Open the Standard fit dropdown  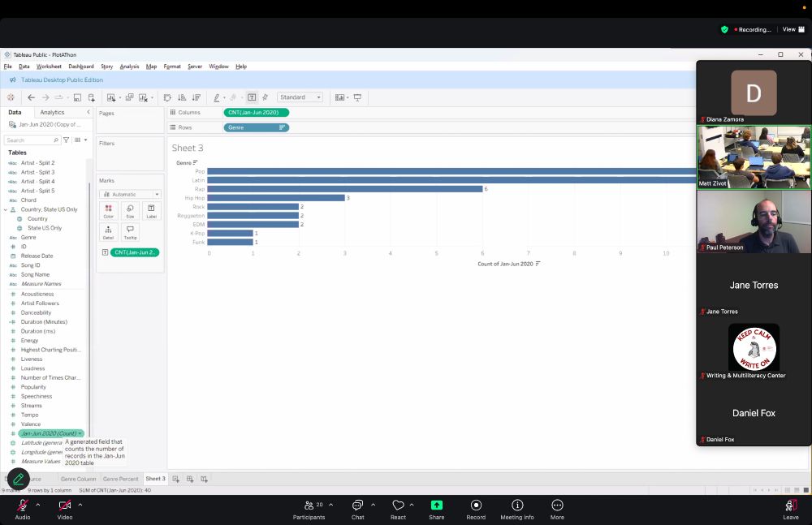(300, 97)
